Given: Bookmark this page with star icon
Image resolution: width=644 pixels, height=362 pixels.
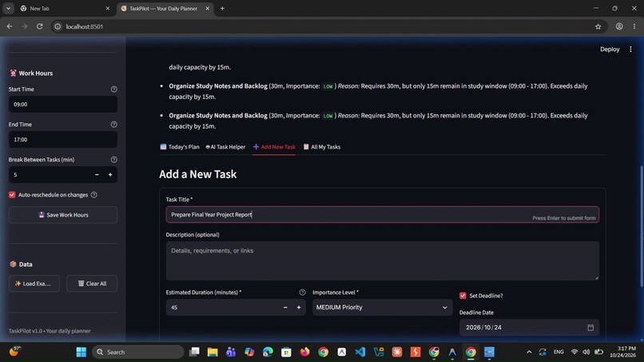Looking at the screenshot, I should [598, 26].
